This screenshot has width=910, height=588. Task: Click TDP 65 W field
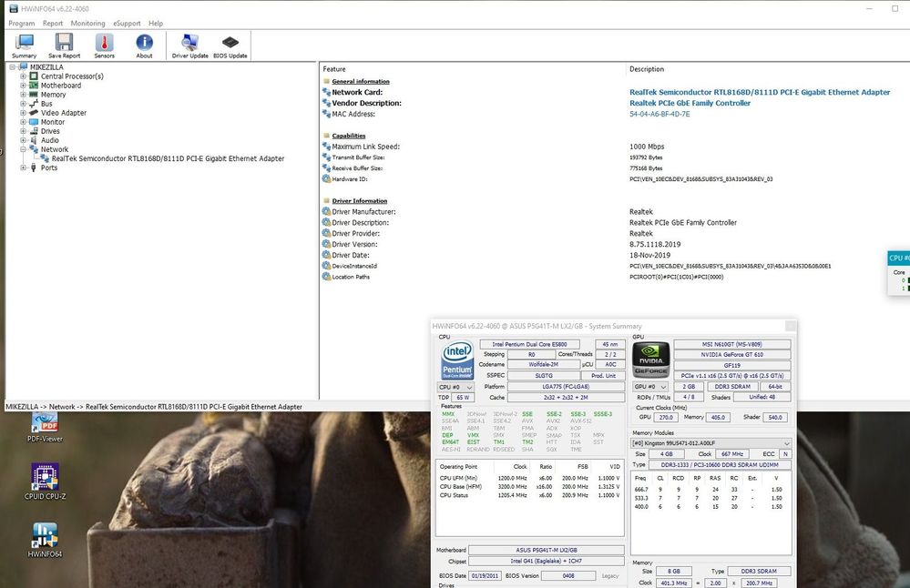(x=463, y=398)
